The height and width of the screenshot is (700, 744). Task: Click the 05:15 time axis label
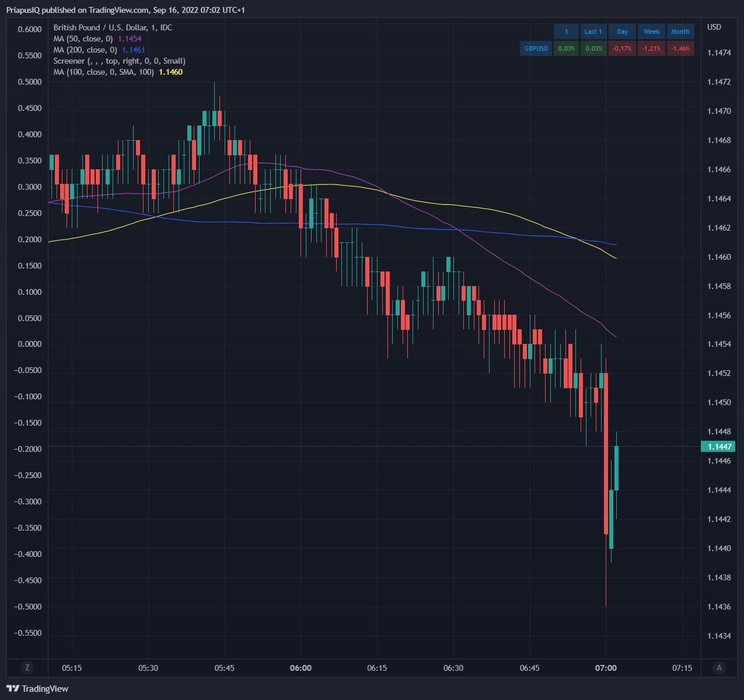(72, 668)
